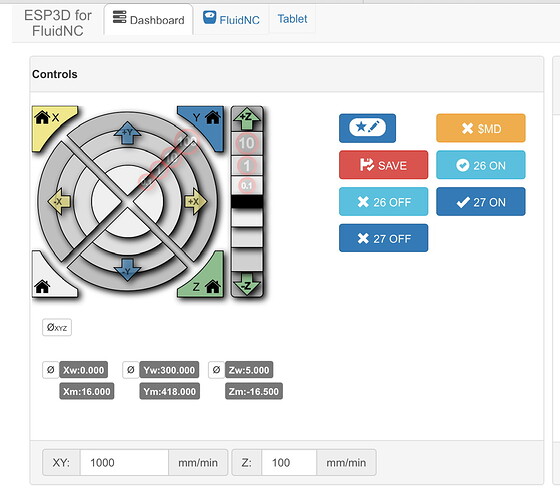
Task: Run the 26 ON macro
Action: 481,165
